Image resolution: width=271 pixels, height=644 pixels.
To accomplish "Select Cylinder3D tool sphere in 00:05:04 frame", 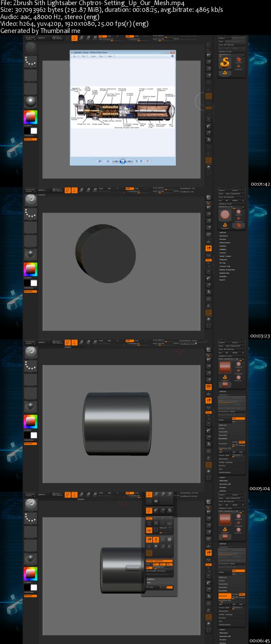I will (238, 364).
